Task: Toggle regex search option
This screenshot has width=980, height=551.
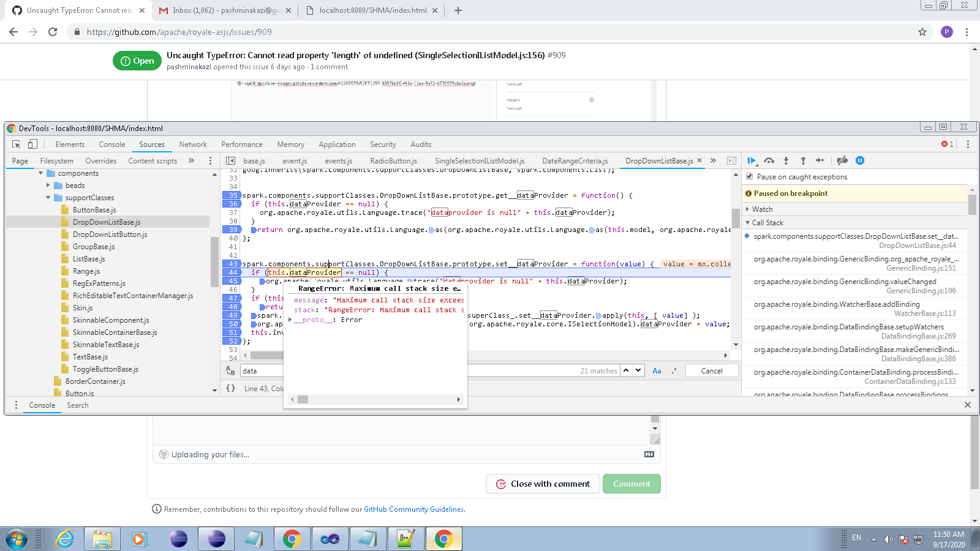Action: tap(674, 371)
